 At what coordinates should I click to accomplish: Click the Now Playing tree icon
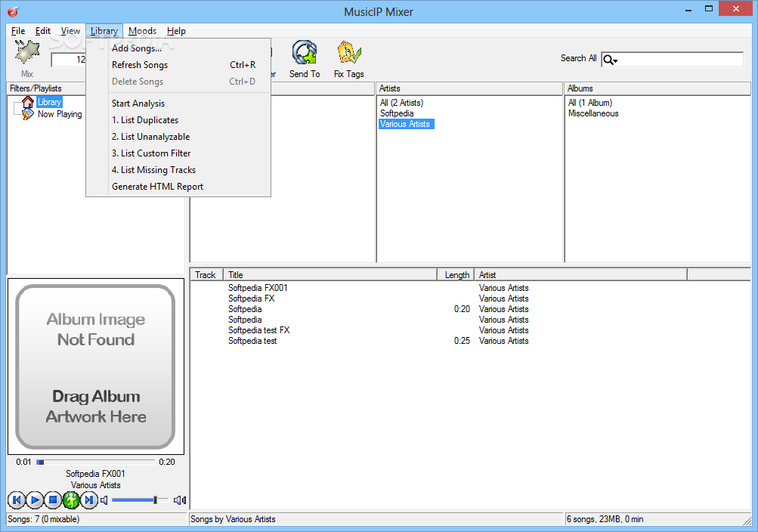click(x=28, y=114)
